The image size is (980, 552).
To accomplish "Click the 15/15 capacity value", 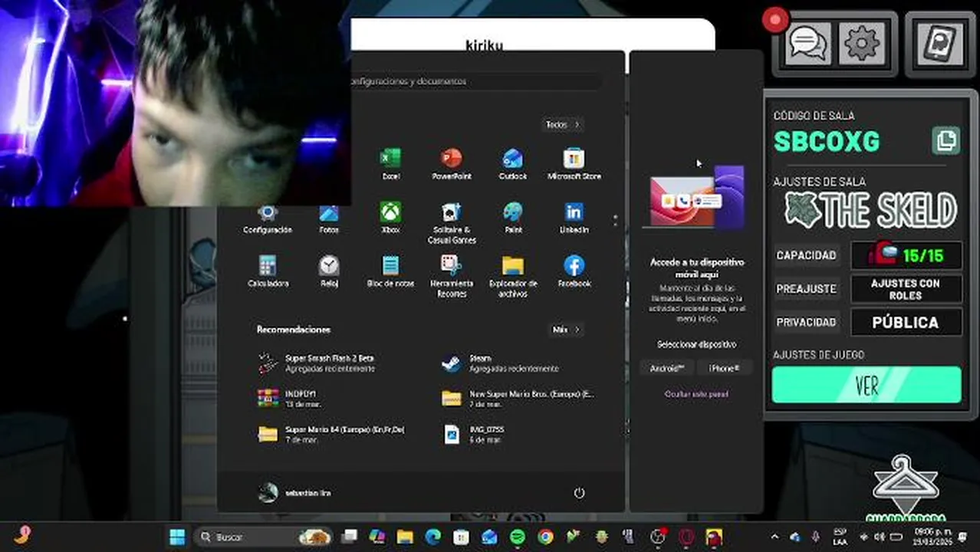I will (x=906, y=255).
